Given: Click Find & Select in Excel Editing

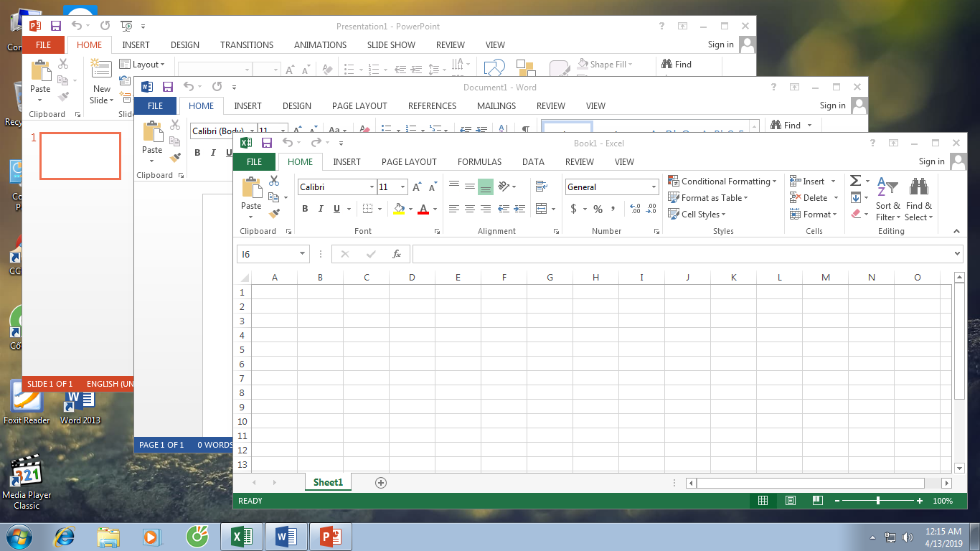Looking at the screenshot, I should (x=919, y=200).
